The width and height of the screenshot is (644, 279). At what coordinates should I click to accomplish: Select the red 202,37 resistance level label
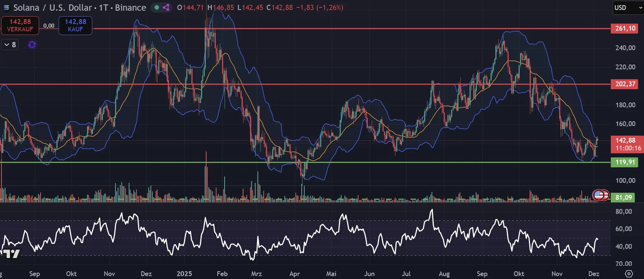[x=625, y=84]
